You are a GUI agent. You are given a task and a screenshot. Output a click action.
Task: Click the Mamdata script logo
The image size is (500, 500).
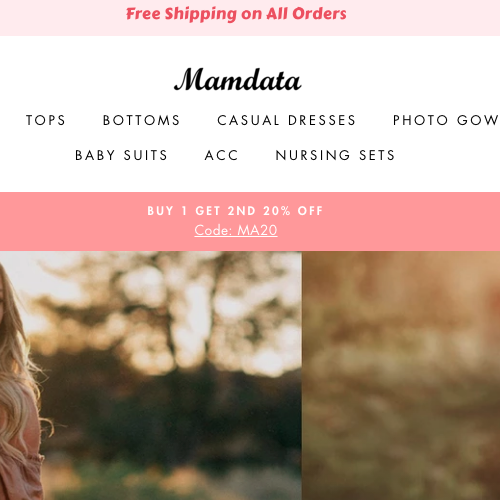coord(238,79)
